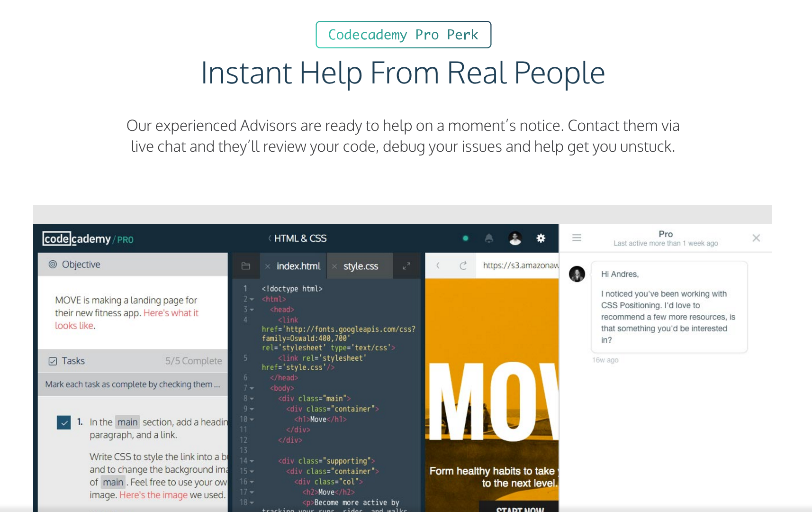Click the Tasks checklist icon
The image size is (812, 512).
click(x=53, y=361)
